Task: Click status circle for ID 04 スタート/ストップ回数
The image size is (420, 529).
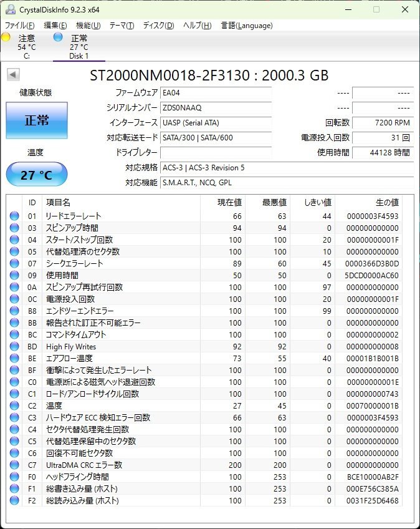Action: pyautogui.click(x=14, y=240)
